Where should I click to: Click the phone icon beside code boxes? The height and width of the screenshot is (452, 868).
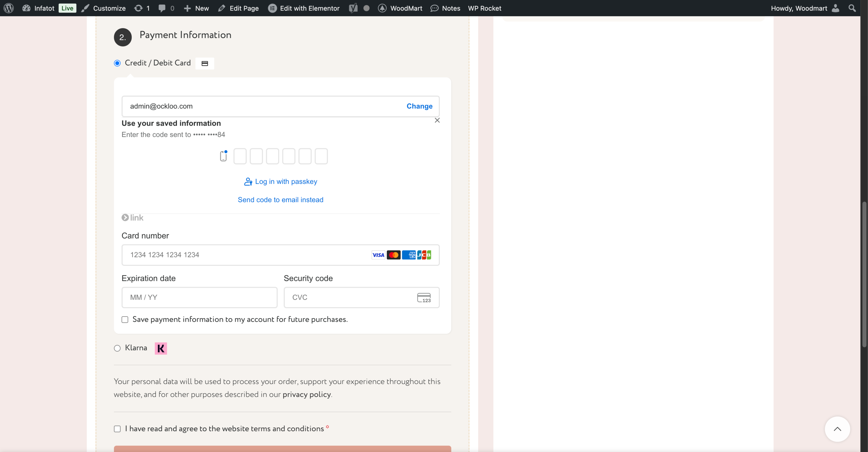point(223,156)
